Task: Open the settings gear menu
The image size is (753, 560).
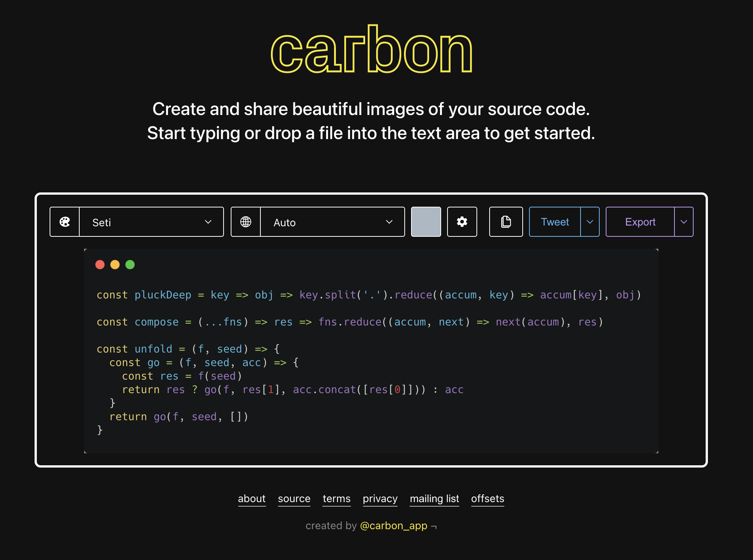Action: coord(462,222)
